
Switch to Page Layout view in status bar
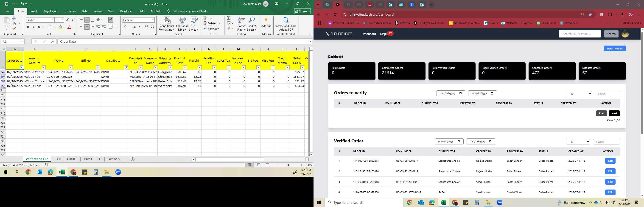(258, 165)
